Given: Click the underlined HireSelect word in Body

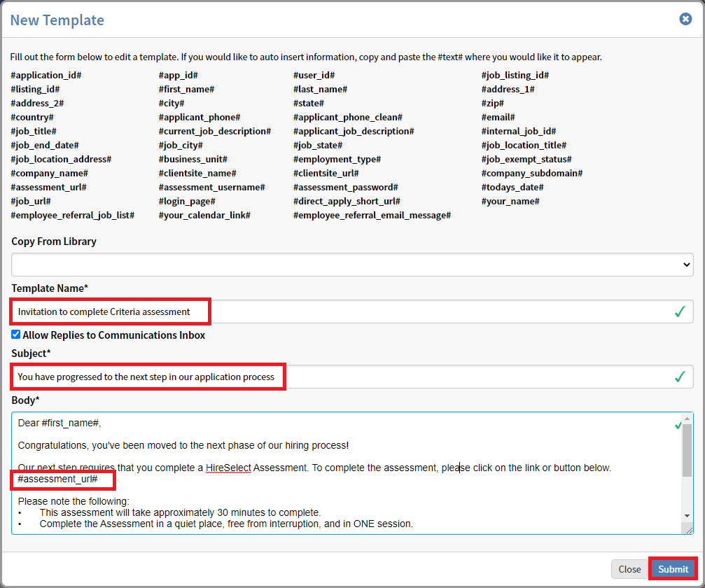Looking at the screenshot, I should point(228,468).
